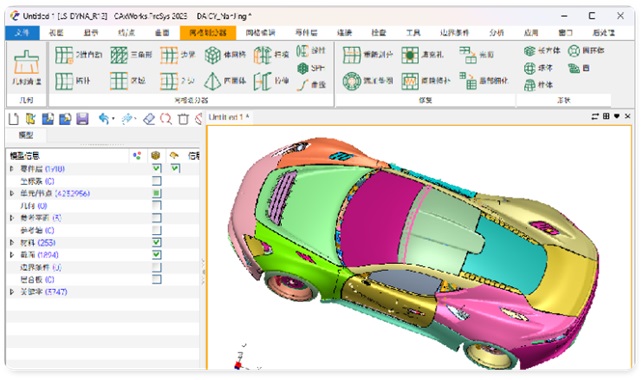Click the colored dots column header
Screen dimensions: 643x380
pyautogui.click(x=137, y=156)
